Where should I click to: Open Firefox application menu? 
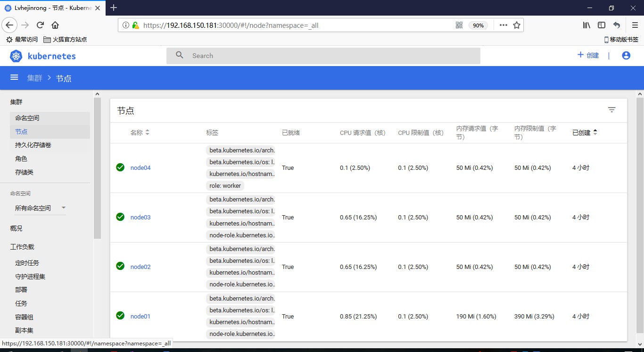(635, 25)
